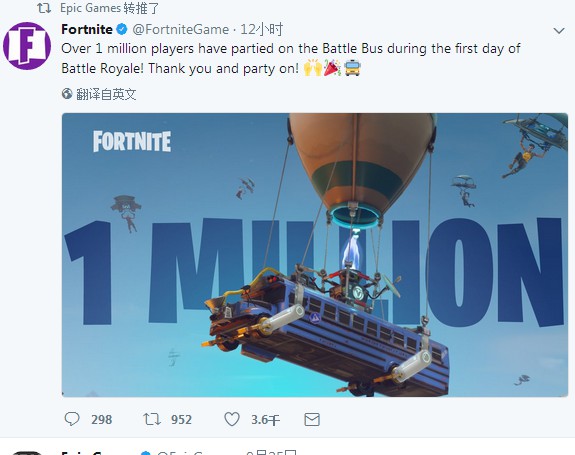
Task: Click the globe icon next to 翻译自英文
Action: pos(67,94)
